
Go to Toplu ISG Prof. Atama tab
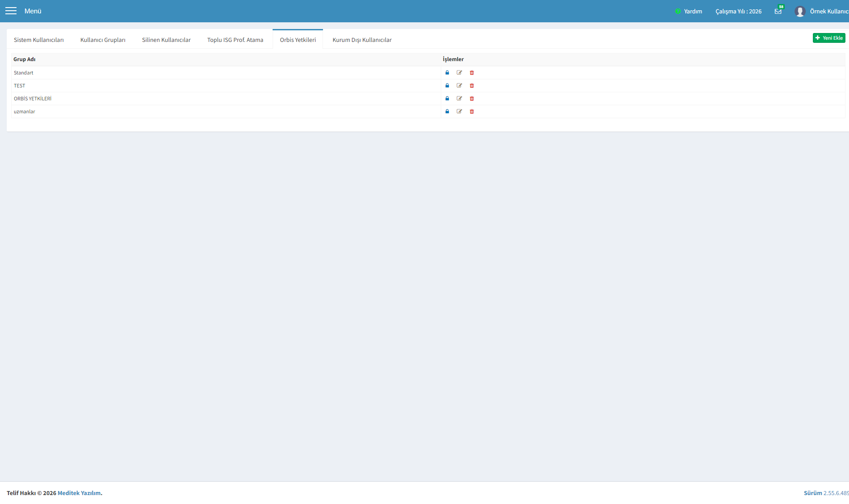pyautogui.click(x=235, y=40)
